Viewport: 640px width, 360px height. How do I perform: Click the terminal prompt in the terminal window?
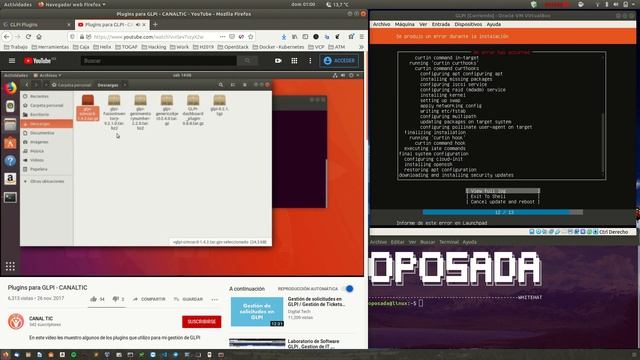[396, 303]
